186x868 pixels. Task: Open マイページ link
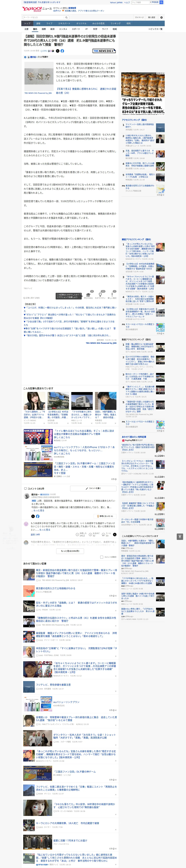pos(139,18)
